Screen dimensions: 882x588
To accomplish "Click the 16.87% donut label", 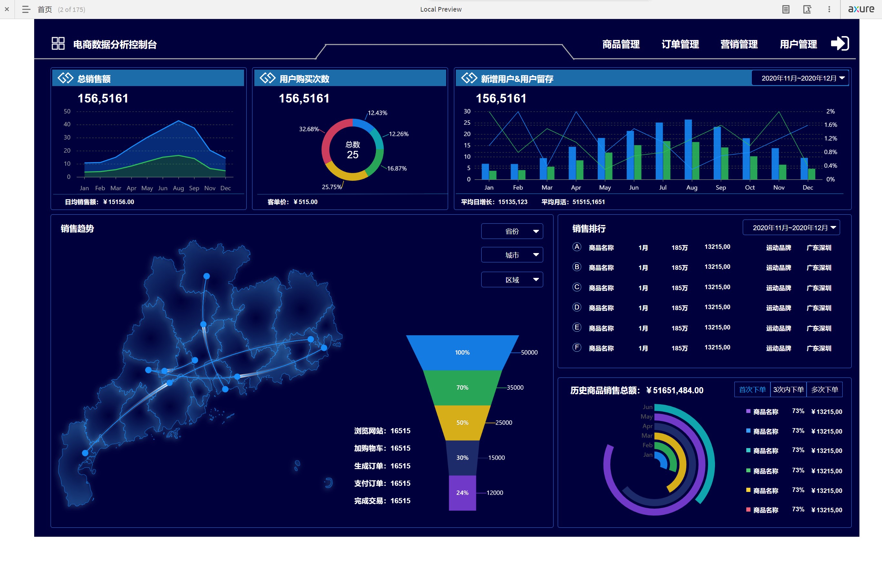I will [397, 168].
